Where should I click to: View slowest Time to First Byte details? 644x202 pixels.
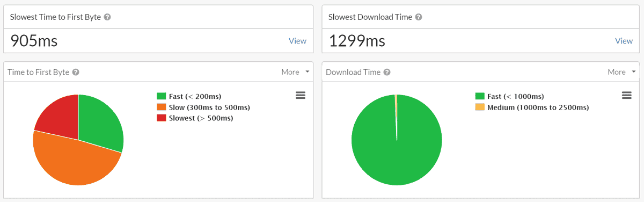coord(298,41)
